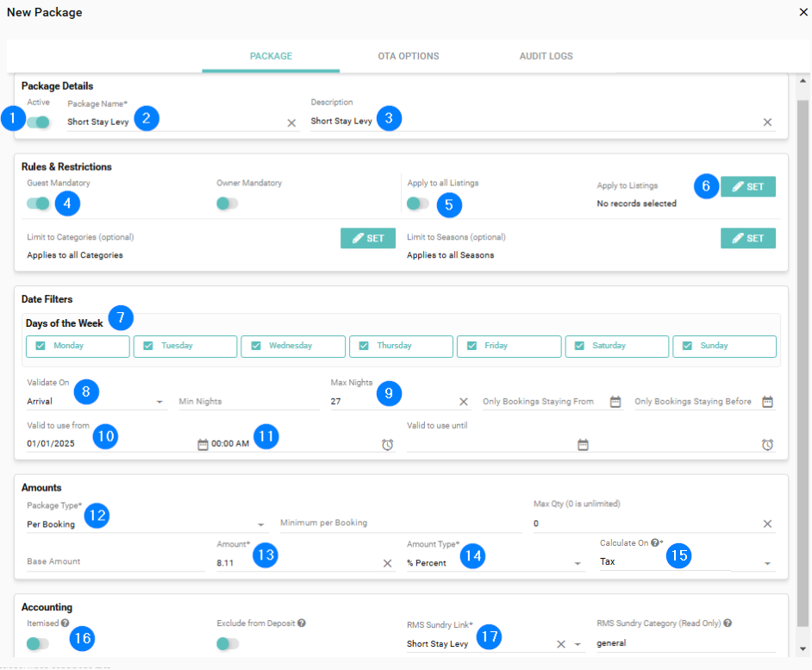
Task: Toggle the Owner Mandatory switch
Action: pos(228,204)
